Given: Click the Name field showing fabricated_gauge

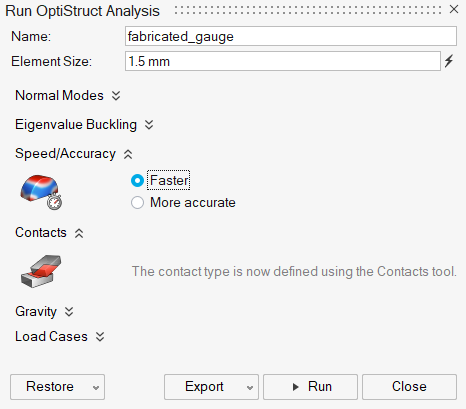Looking at the screenshot, I should tap(291, 36).
